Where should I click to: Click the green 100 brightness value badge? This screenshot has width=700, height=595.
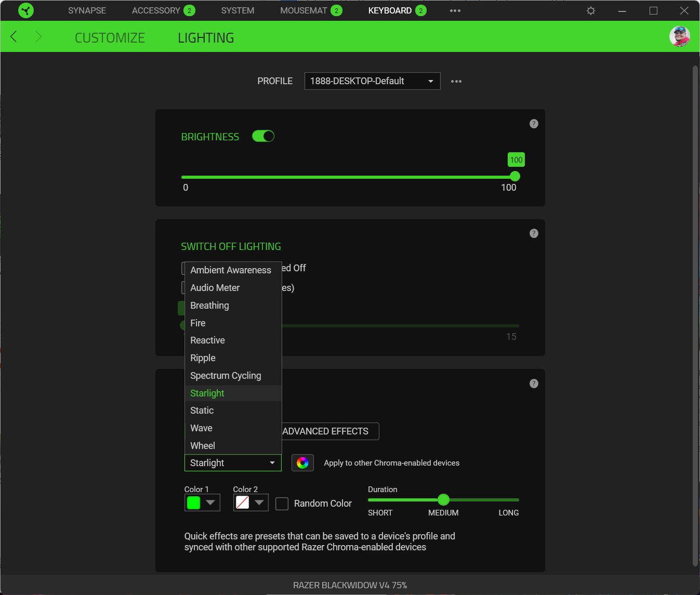click(516, 160)
